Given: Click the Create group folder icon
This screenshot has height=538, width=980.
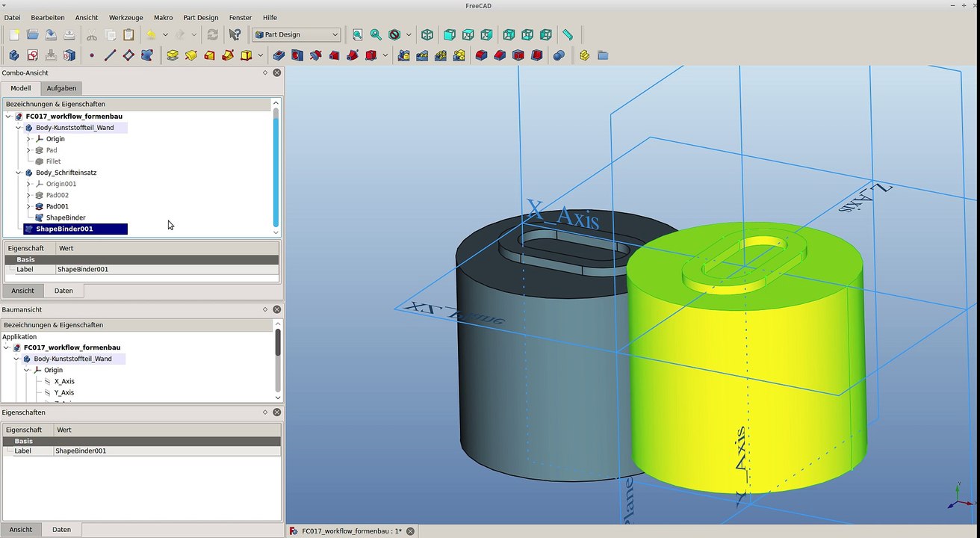Looking at the screenshot, I should point(603,55).
